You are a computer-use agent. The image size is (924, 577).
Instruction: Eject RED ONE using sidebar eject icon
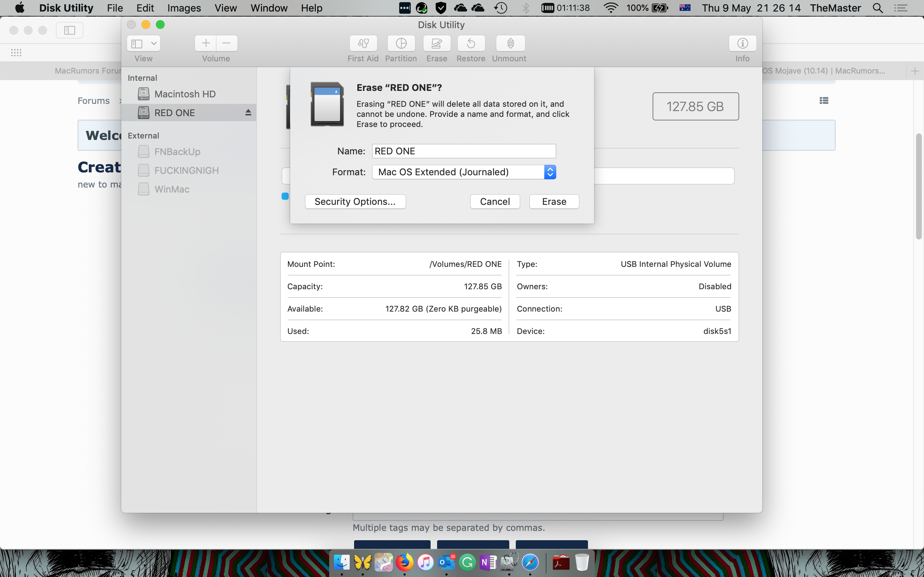248,113
